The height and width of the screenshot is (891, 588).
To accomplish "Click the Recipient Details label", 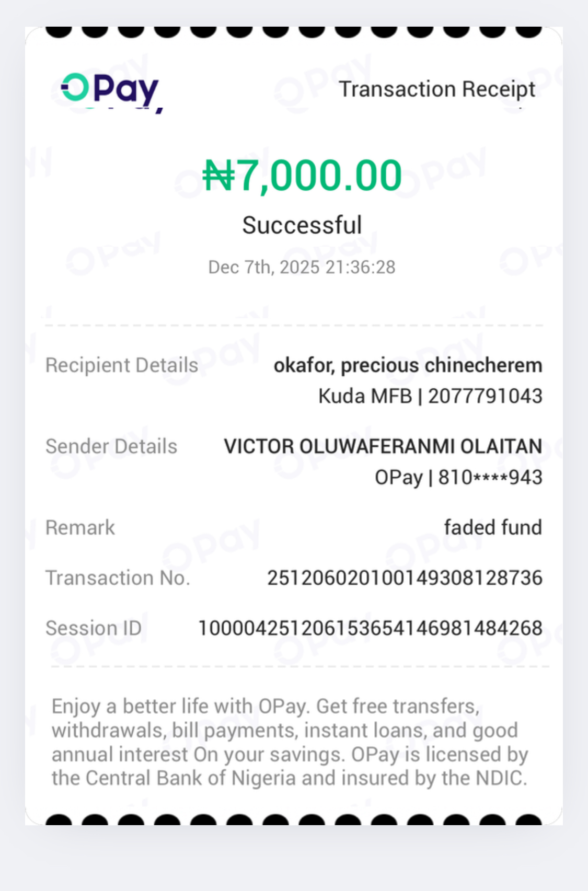I will [x=122, y=365].
